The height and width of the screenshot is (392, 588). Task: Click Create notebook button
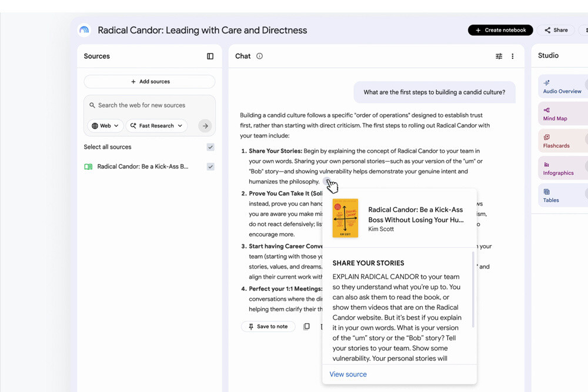(x=500, y=30)
